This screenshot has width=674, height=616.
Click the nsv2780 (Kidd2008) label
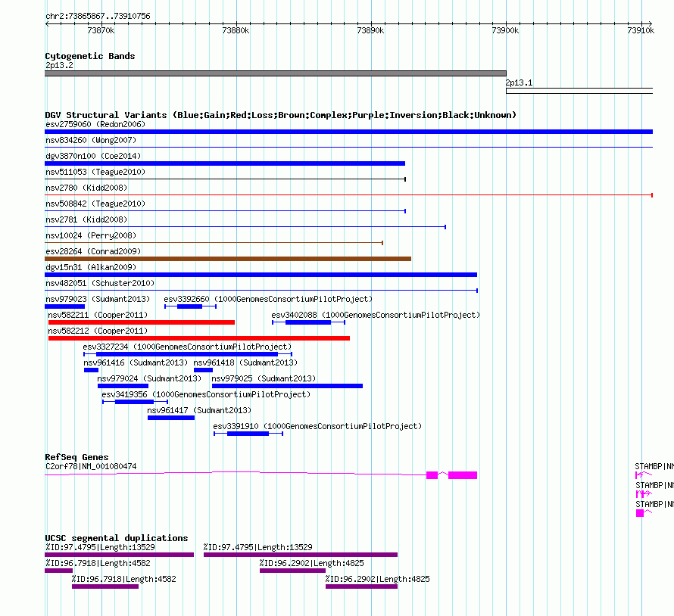click(86, 188)
